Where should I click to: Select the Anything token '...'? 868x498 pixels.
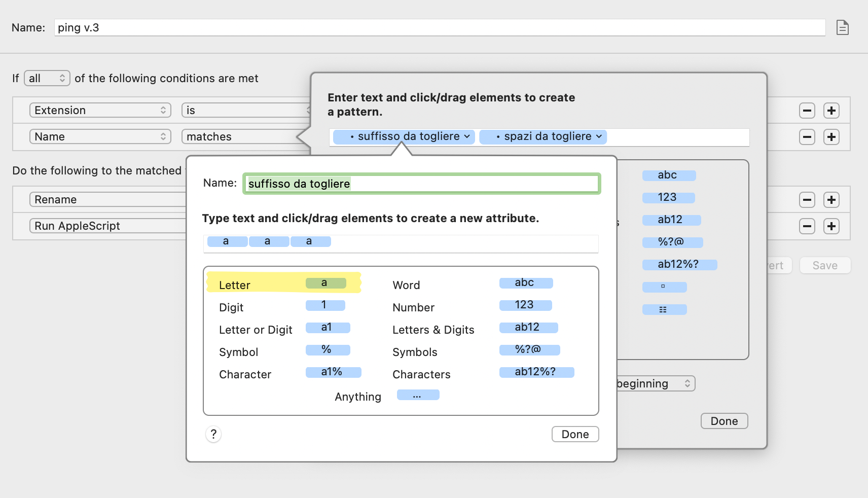[418, 395]
